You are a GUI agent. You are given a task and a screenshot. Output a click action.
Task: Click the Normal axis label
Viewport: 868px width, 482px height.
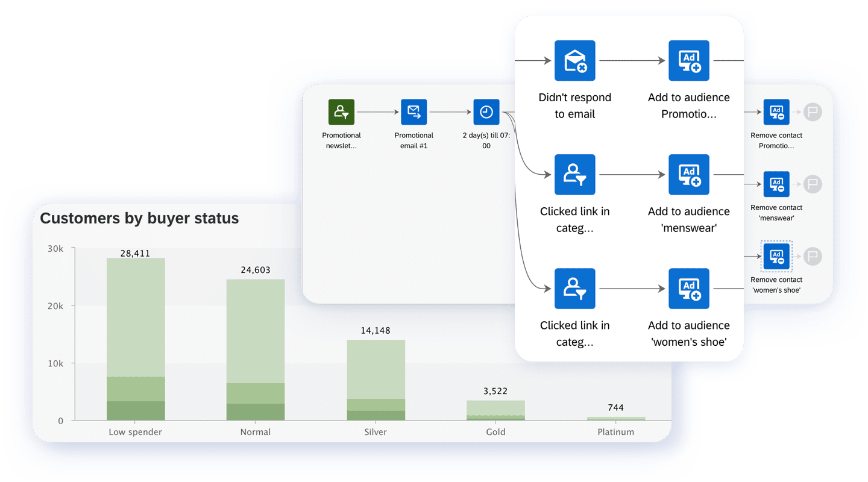coord(256,432)
